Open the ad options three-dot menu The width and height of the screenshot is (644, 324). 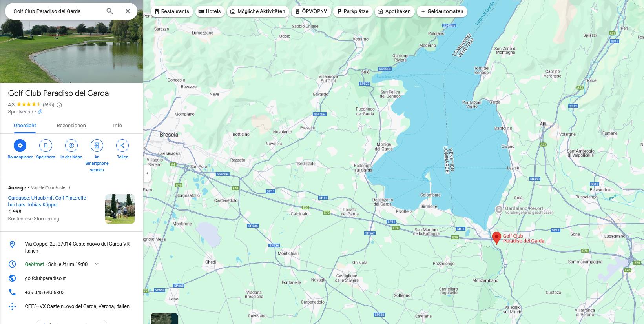[x=69, y=187]
